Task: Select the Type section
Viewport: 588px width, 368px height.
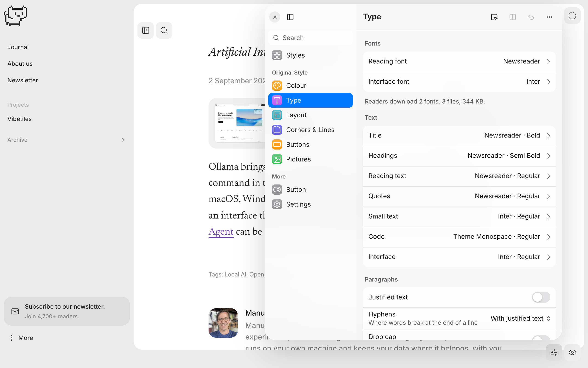Action: click(x=311, y=100)
